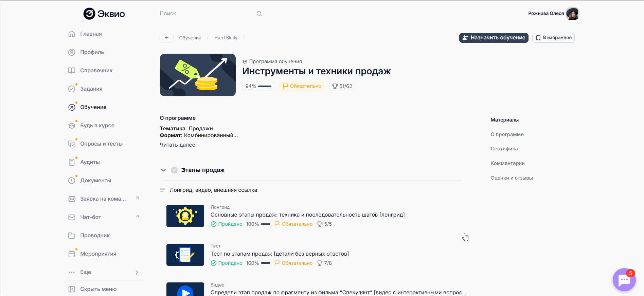Click the Задания checkmark icon

[x=72, y=89]
